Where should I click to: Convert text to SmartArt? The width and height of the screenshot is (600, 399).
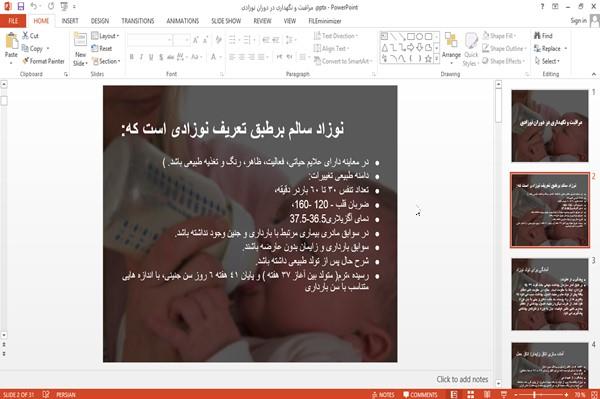click(x=342, y=61)
